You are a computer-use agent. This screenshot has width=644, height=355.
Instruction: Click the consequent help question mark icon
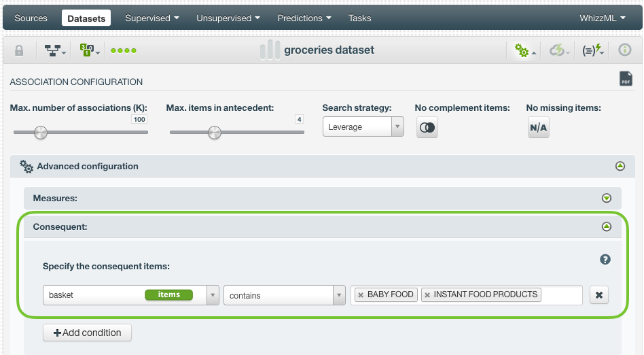point(605,259)
